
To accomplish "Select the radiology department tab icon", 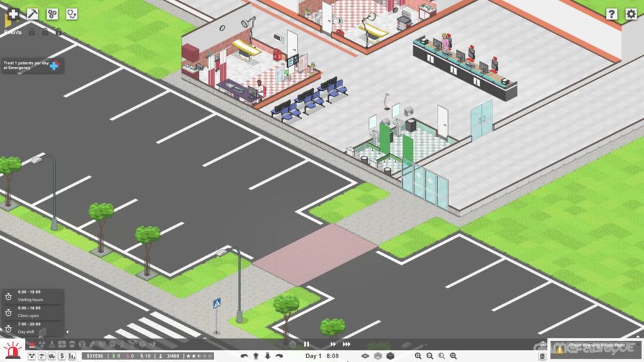I will 42,344.
